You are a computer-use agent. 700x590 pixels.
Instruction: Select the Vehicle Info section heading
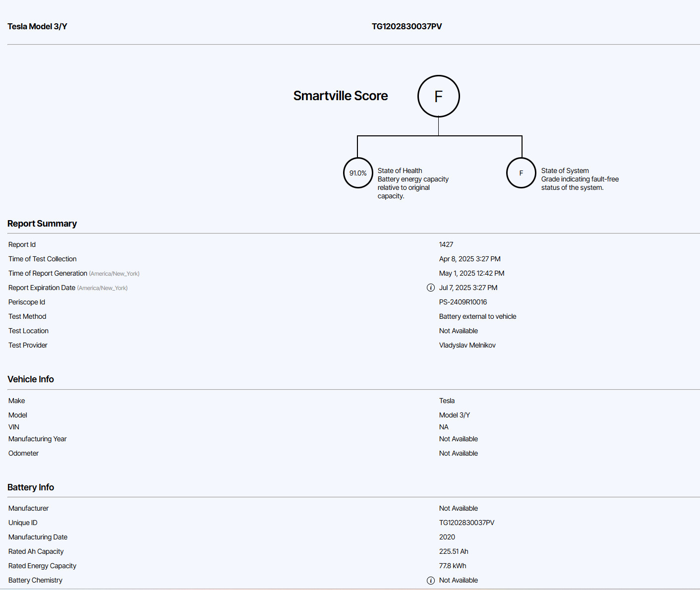(x=31, y=379)
